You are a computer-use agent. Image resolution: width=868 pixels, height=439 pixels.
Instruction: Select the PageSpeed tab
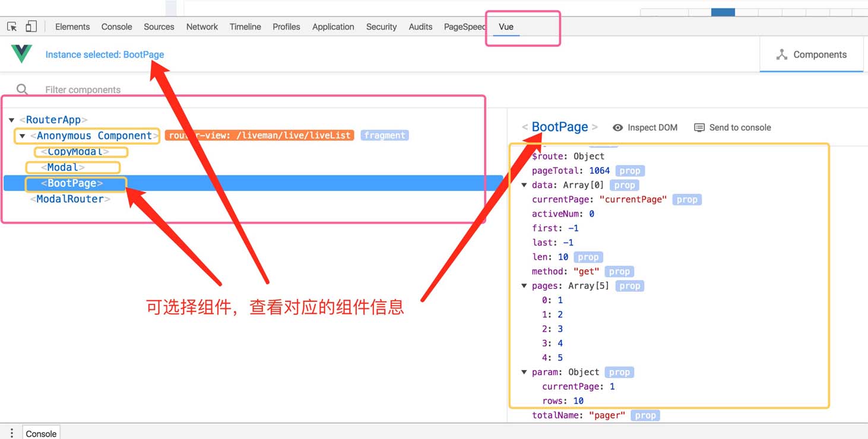click(x=465, y=27)
